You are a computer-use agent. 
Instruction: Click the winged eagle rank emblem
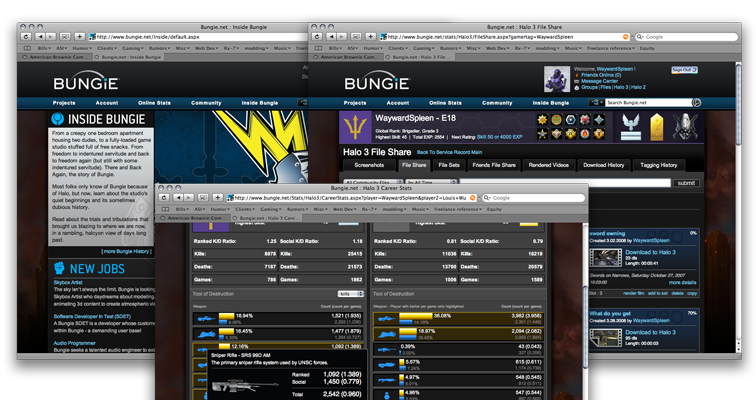[x=631, y=127]
